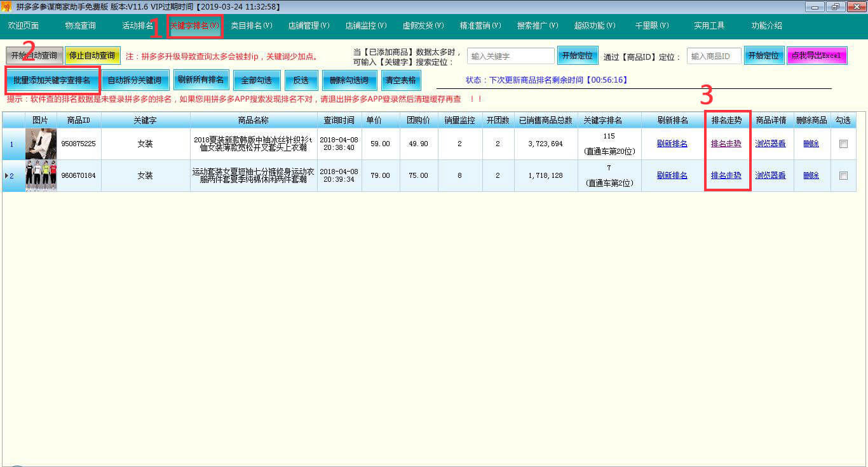
Task: Select the cell with ID 960670184
Action: tap(79, 175)
